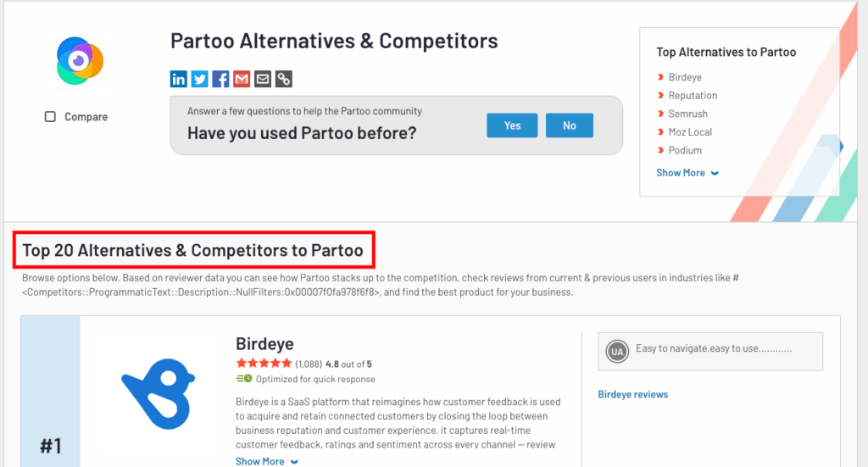Open Podium alternative link

pos(685,150)
